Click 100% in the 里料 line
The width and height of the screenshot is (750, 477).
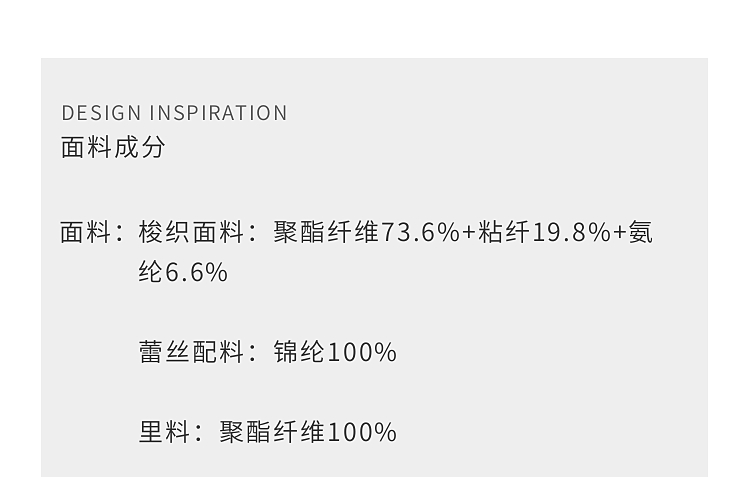click(362, 432)
